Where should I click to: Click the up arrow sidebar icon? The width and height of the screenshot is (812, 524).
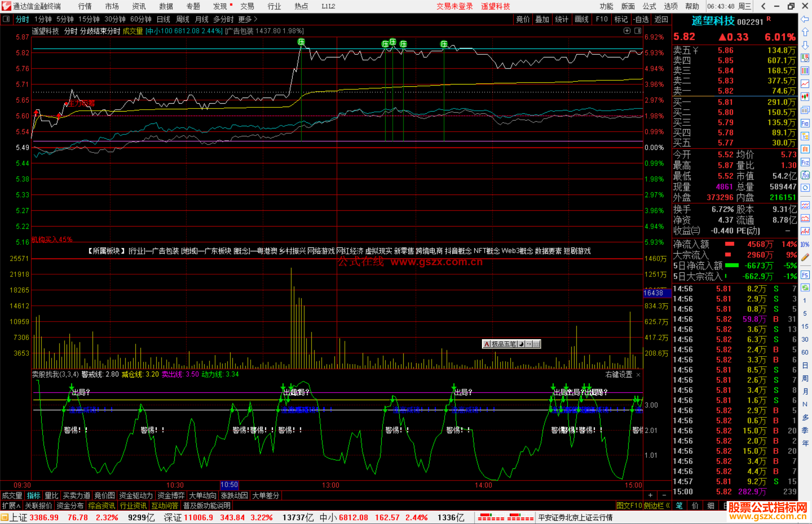click(x=805, y=32)
